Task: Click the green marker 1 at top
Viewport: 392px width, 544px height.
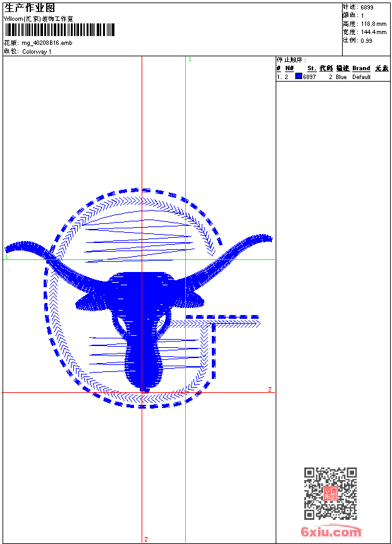Action: [x=190, y=59]
